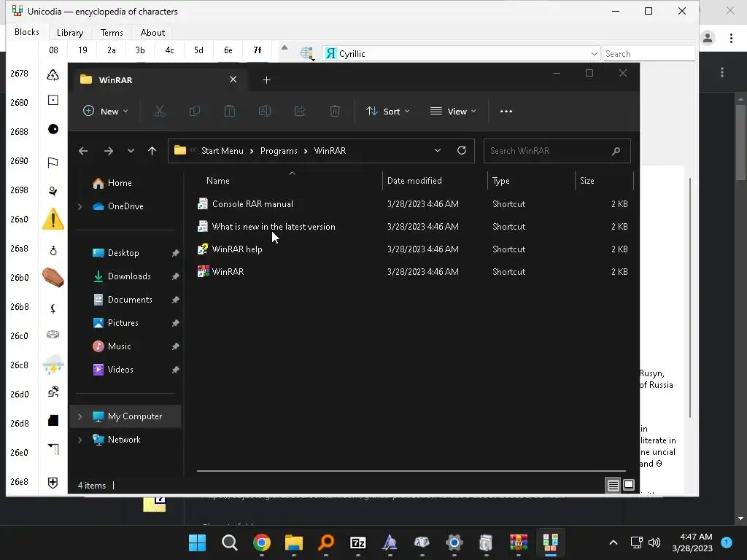
Task: Open Desktop in the navigation pane
Action: click(x=123, y=253)
